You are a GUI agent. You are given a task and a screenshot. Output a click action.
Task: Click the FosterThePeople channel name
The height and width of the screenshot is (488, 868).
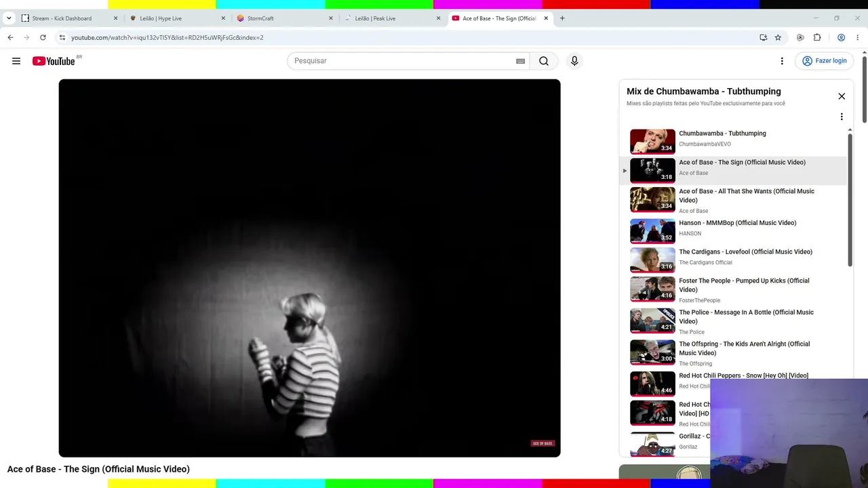point(700,300)
